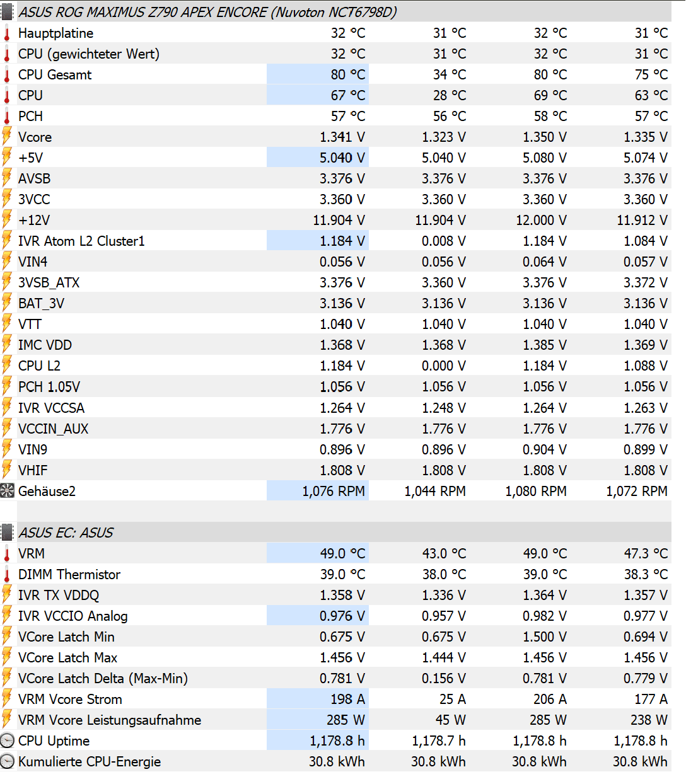Click lightning icon beside VCCIN_AUX
This screenshot has width=686, height=784.
click(7, 429)
